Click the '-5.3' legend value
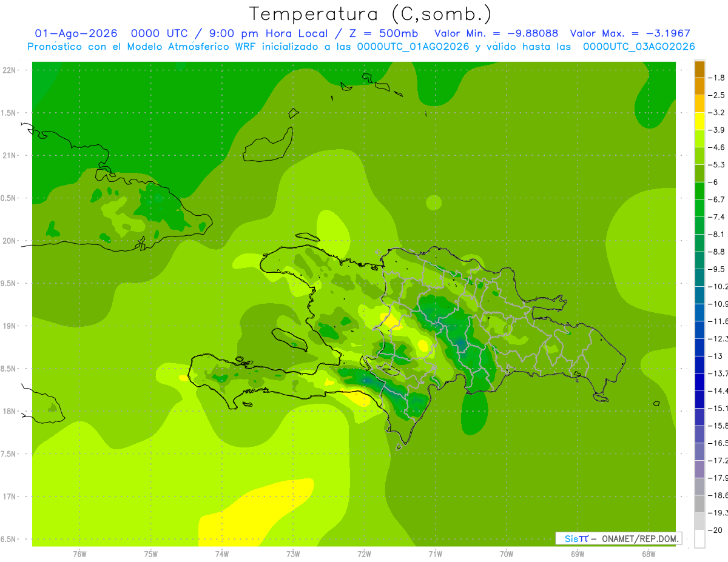Screen dimensions: 728x562 (x=717, y=164)
